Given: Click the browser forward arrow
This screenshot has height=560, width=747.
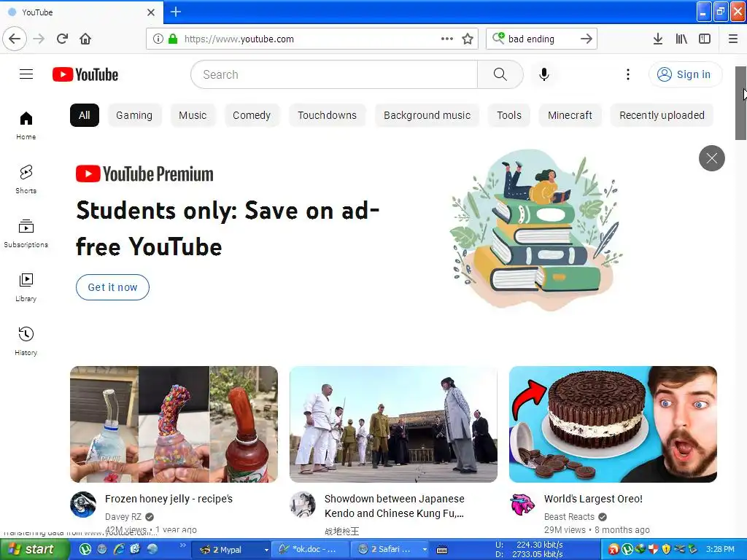Looking at the screenshot, I should coord(39,39).
